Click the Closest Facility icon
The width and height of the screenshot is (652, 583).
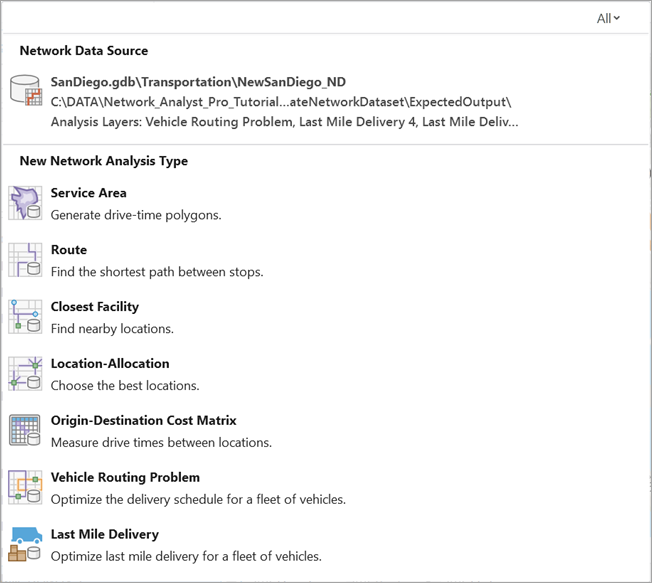(x=26, y=317)
